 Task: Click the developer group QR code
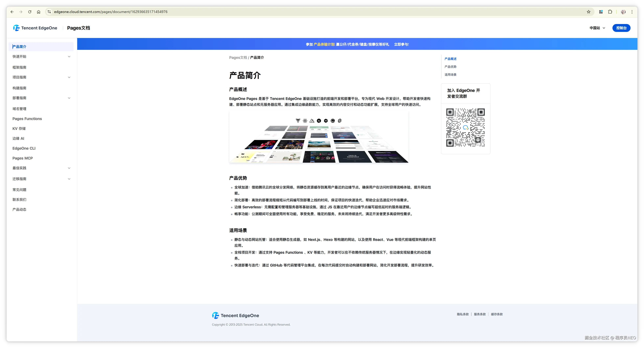[465, 127]
